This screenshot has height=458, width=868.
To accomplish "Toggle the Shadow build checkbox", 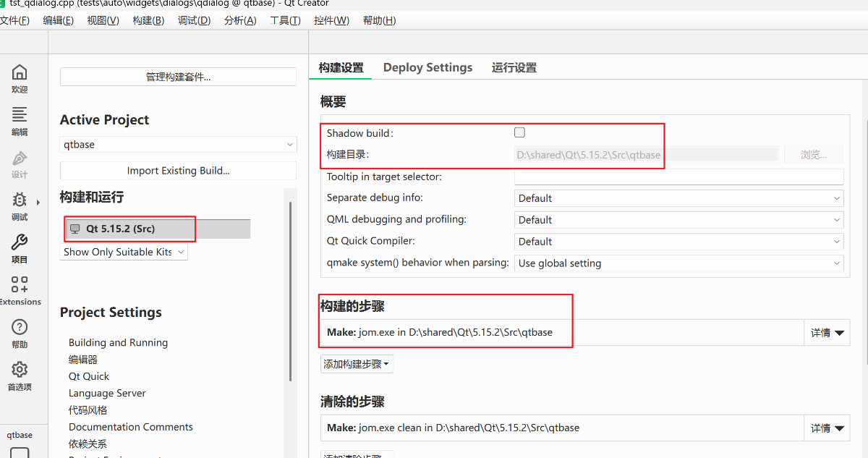I will coord(519,132).
